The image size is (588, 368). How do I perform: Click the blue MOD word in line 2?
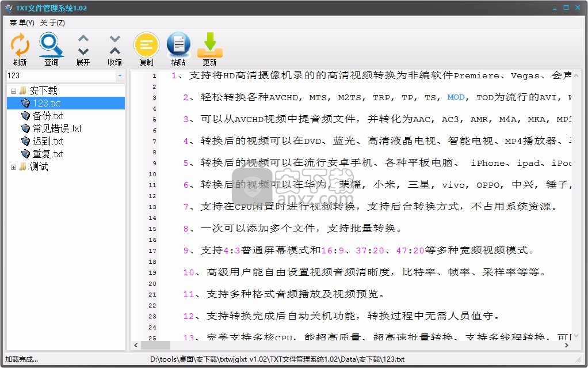456,97
